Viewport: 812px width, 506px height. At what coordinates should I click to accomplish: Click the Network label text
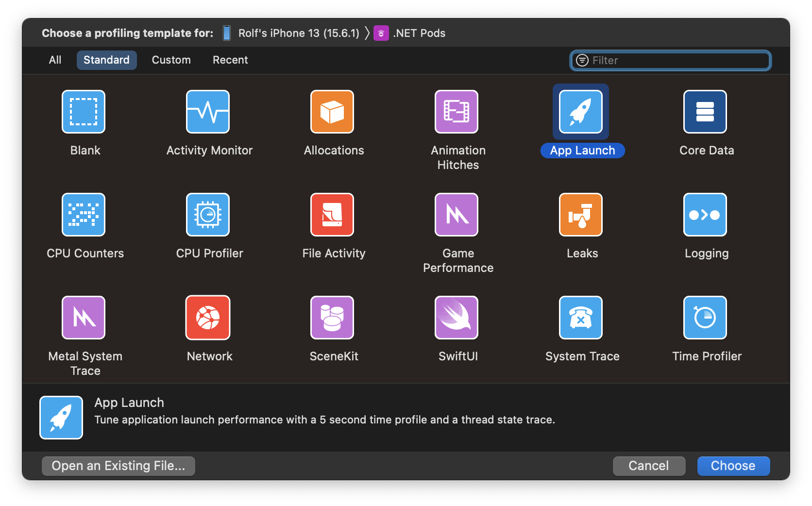click(x=209, y=356)
